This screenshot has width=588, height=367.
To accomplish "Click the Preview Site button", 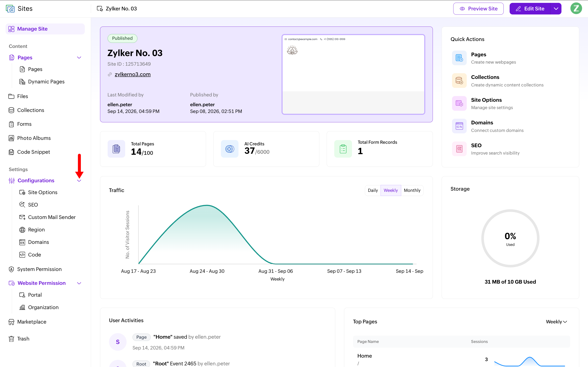I will click(x=478, y=9).
